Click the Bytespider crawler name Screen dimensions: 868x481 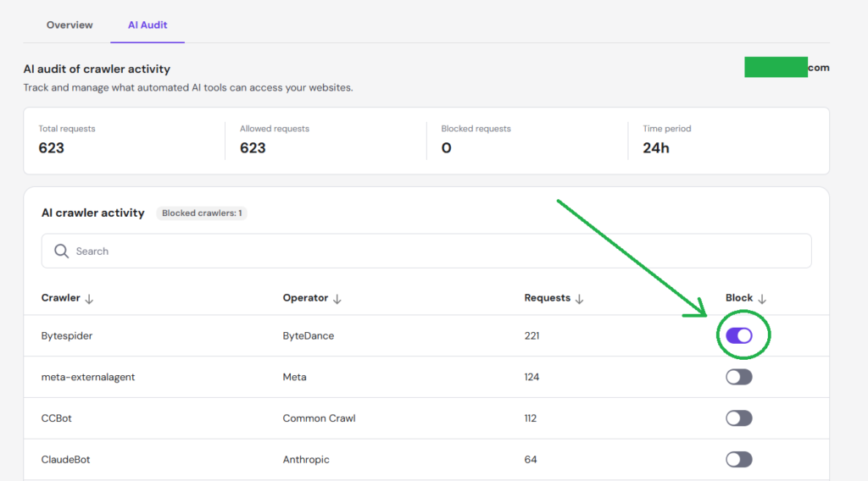67,336
